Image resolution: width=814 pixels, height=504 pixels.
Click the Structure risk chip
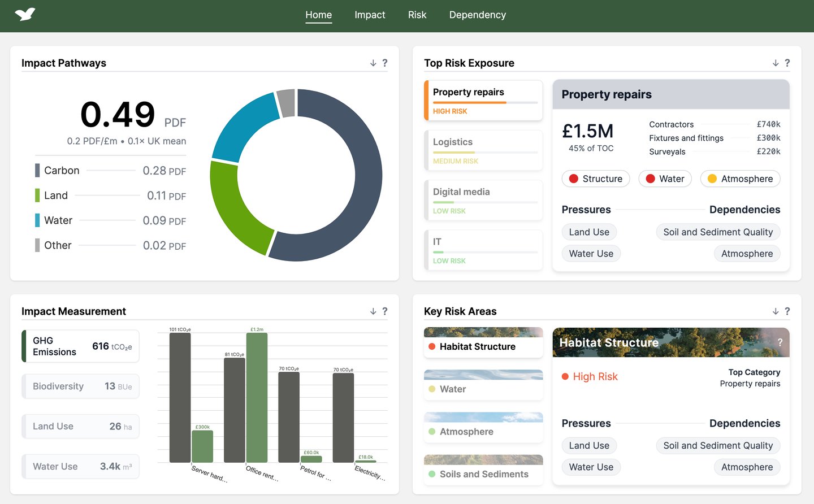pos(596,179)
